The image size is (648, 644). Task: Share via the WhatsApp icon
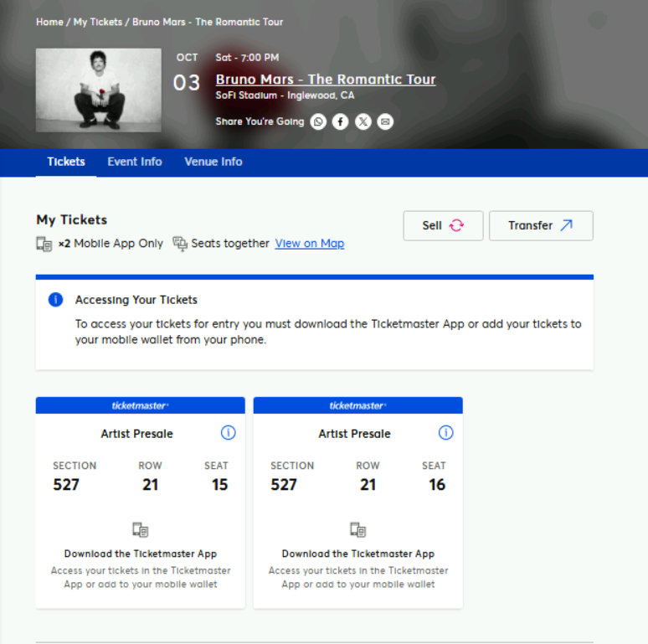[x=318, y=121]
